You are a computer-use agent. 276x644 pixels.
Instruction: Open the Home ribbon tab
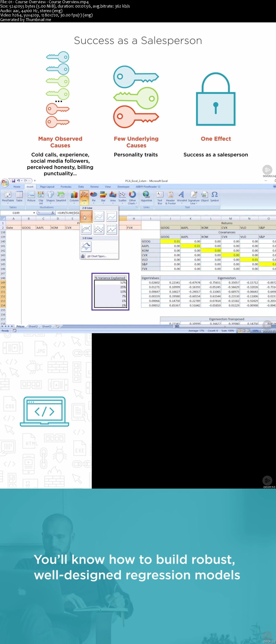[x=17, y=187]
